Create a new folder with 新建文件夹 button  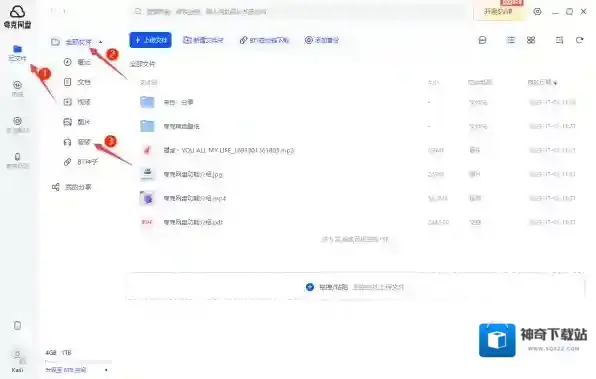point(203,40)
